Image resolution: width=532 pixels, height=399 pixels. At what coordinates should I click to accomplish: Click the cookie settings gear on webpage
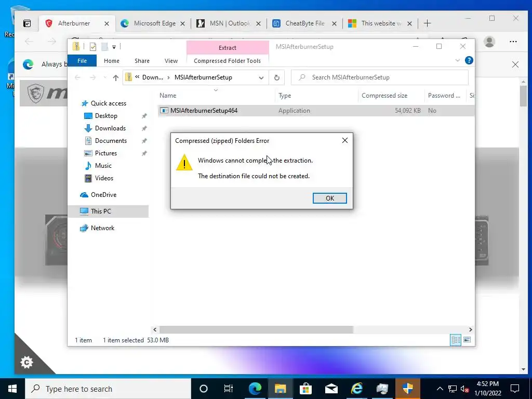pos(27,362)
